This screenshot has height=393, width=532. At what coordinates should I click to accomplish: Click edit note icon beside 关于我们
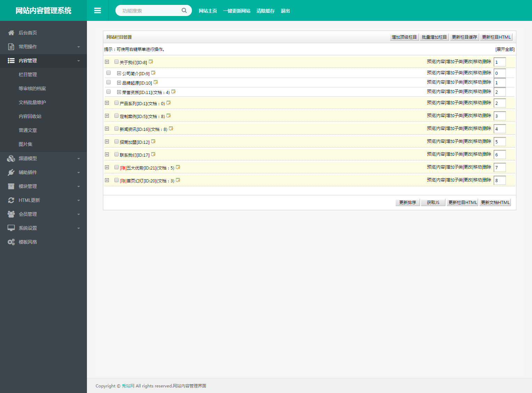(151, 62)
